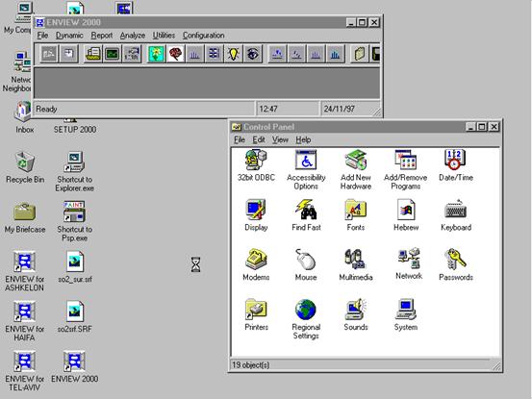Open Add New Hardware icon
This screenshot has height=399, width=532.
(356, 169)
